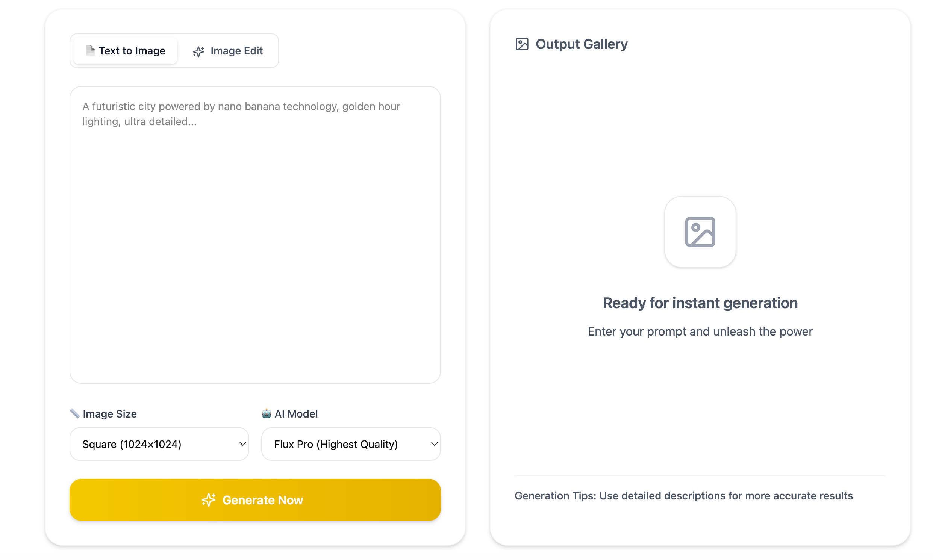Click the sparkle icon on Image Edit tab
933x560 pixels.
(x=198, y=51)
